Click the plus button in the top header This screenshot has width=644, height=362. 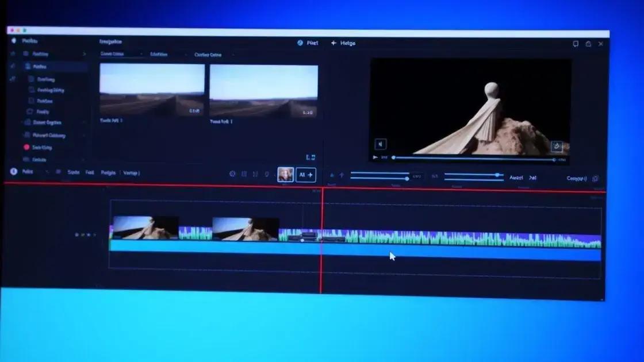coord(333,43)
